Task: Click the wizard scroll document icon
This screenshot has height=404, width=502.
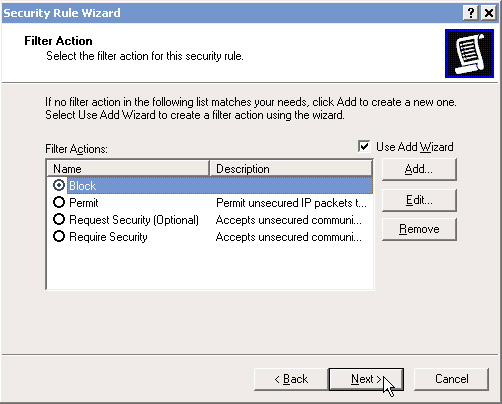Action: tap(469, 53)
